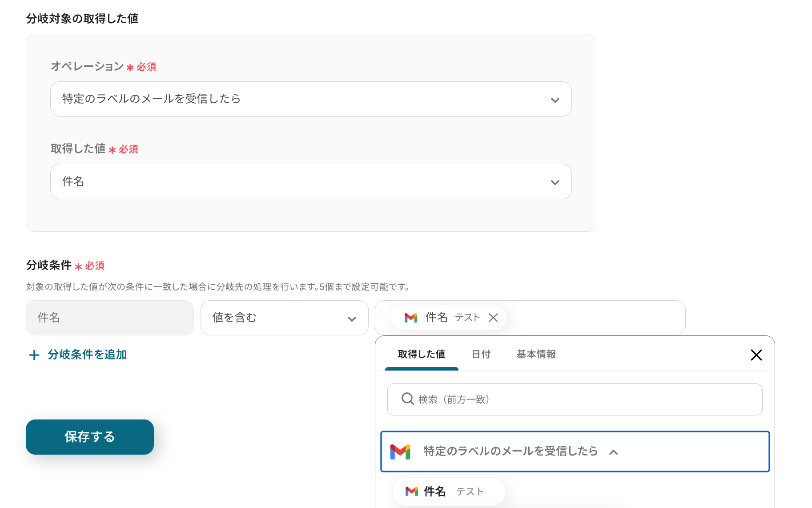Click the magnifier search icon
The width and height of the screenshot is (812, 508).
point(407,399)
